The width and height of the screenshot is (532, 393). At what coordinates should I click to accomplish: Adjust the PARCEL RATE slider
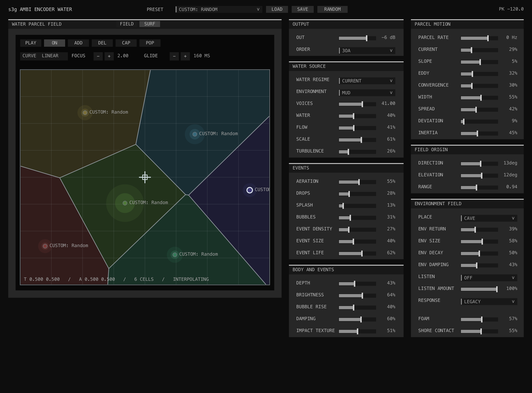[x=479, y=38]
